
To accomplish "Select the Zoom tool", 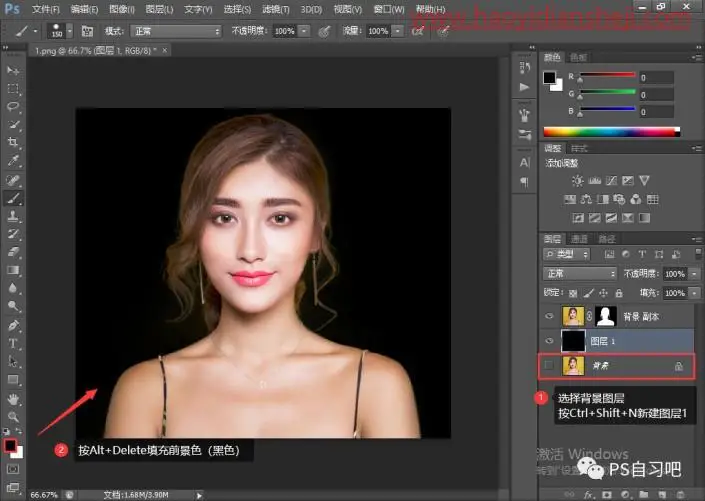I will 13,417.
